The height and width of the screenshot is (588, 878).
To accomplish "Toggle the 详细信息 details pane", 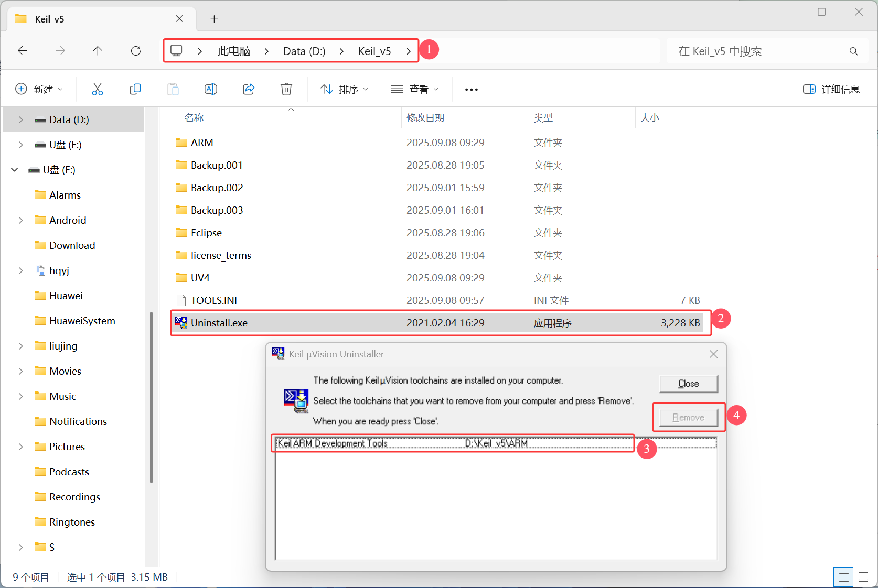I will point(831,89).
